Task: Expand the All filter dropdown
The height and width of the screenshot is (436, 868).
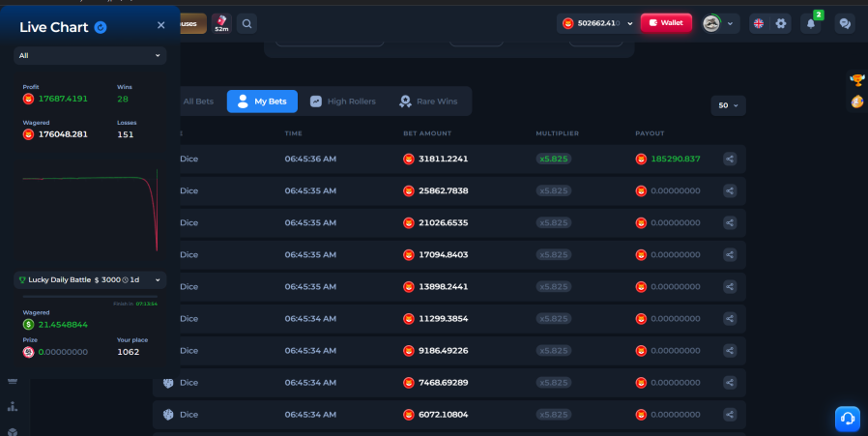Action: [x=90, y=55]
